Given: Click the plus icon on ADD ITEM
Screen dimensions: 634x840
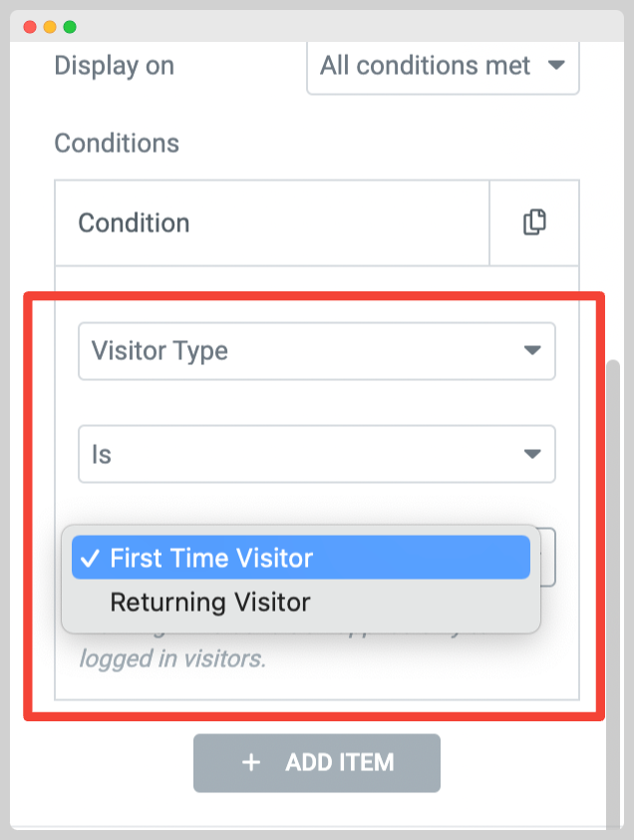Looking at the screenshot, I should pyautogui.click(x=251, y=762).
